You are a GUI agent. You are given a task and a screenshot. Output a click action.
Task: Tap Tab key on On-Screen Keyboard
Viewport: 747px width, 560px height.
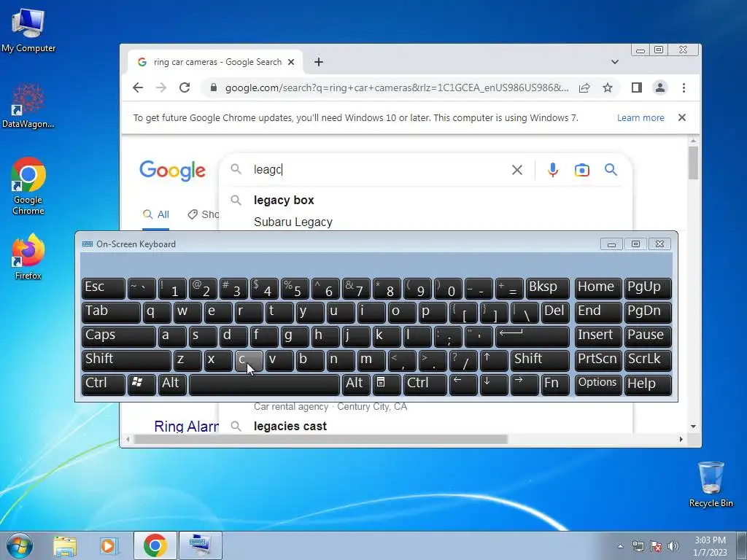[x=111, y=312]
